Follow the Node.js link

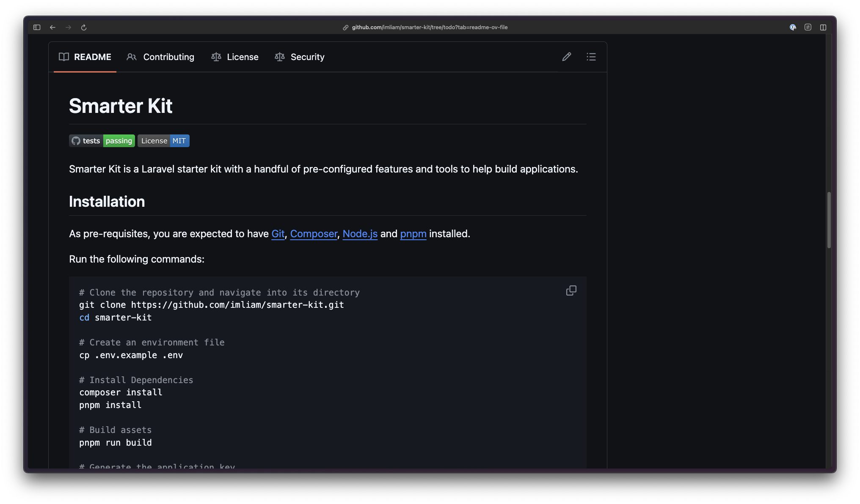pyautogui.click(x=360, y=234)
